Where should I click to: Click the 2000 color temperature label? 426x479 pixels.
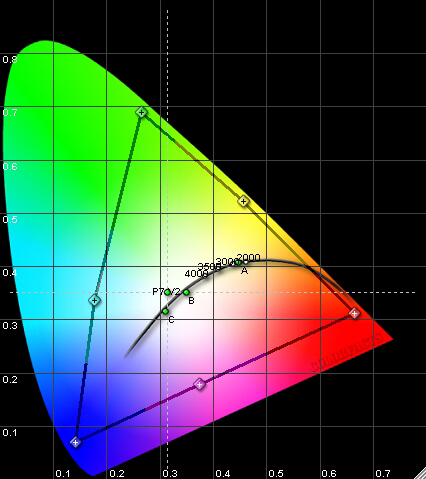[x=248, y=258]
